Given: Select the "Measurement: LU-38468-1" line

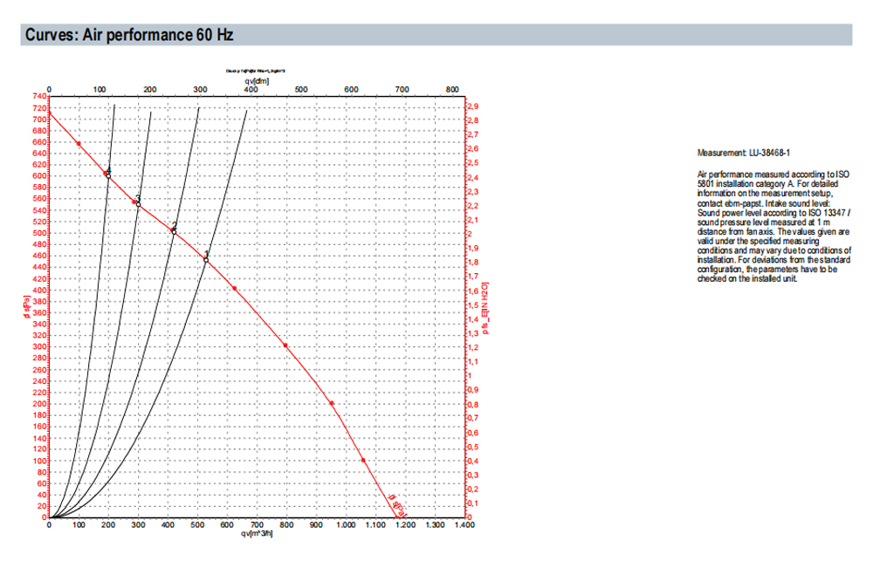Looking at the screenshot, I should pyautogui.click(x=743, y=153).
